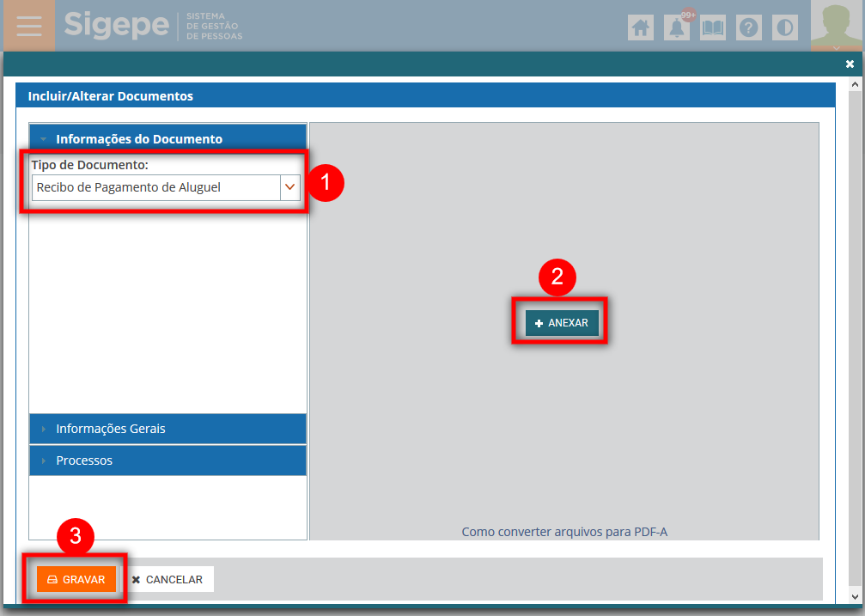Save with the Gravar button

(76, 580)
